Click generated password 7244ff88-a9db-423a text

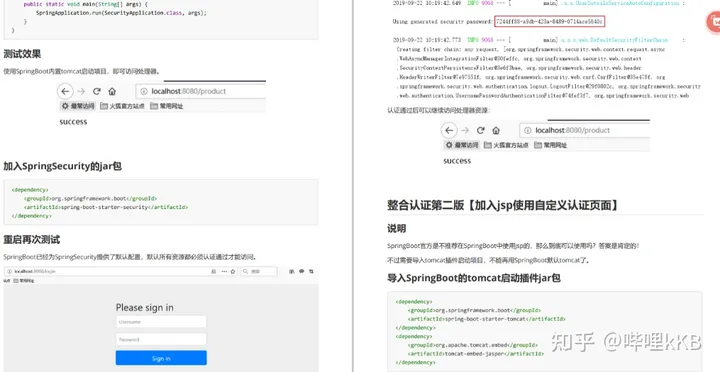tap(549, 22)
